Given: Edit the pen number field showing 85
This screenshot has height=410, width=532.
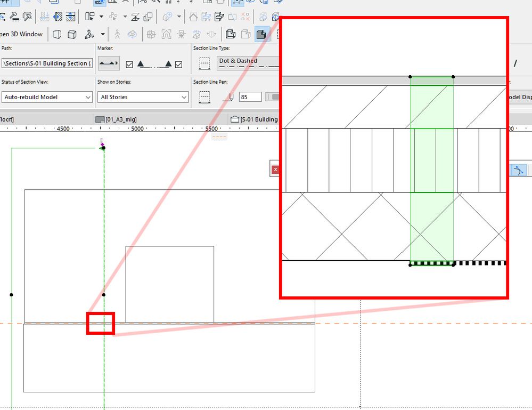Looking at the screenshot, I should tap(250, 97).
